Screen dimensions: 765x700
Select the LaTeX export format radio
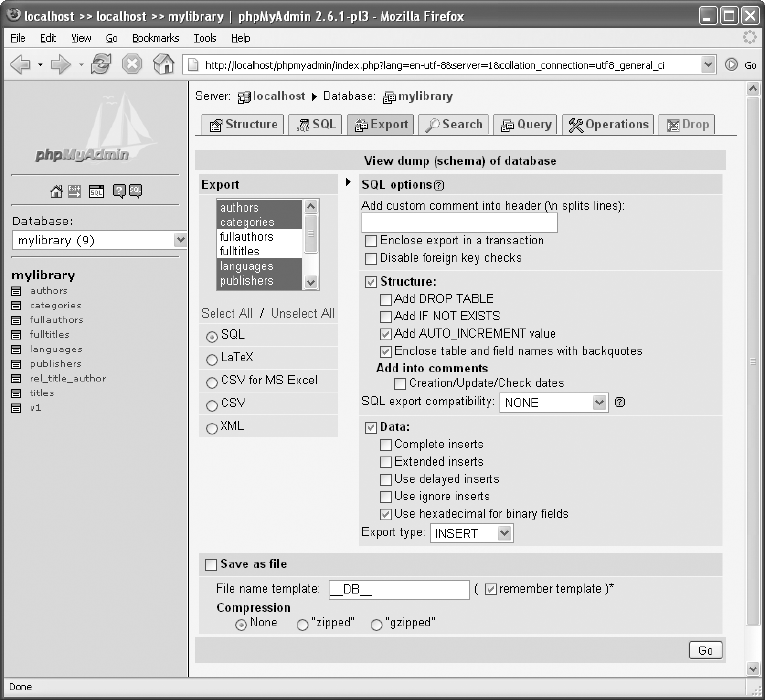pyautogui.click(x=212, y=360)
